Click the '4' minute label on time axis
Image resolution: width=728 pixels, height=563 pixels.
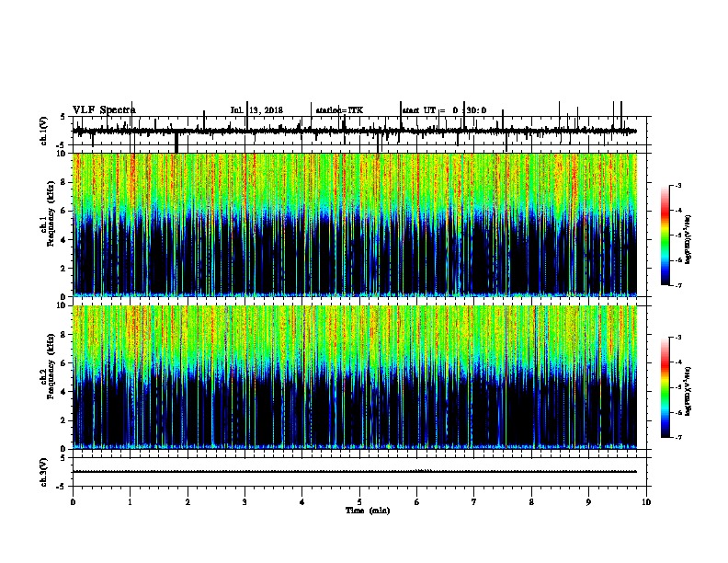302,502
